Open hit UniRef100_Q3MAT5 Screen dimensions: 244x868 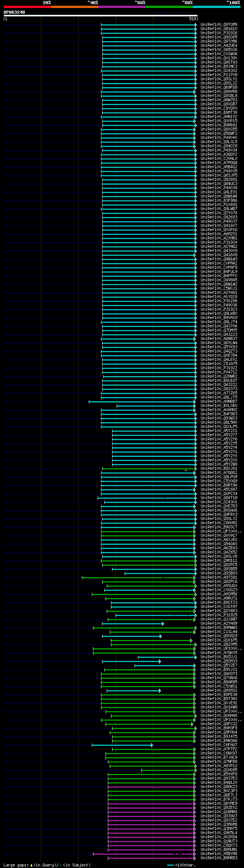[x=219, y=829]
